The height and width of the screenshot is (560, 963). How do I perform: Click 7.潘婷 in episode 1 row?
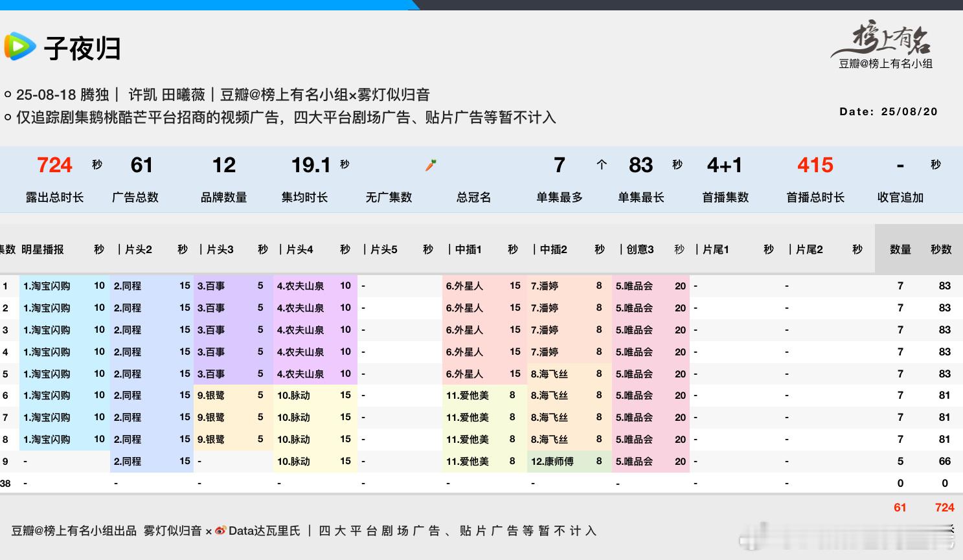(545, 286)
